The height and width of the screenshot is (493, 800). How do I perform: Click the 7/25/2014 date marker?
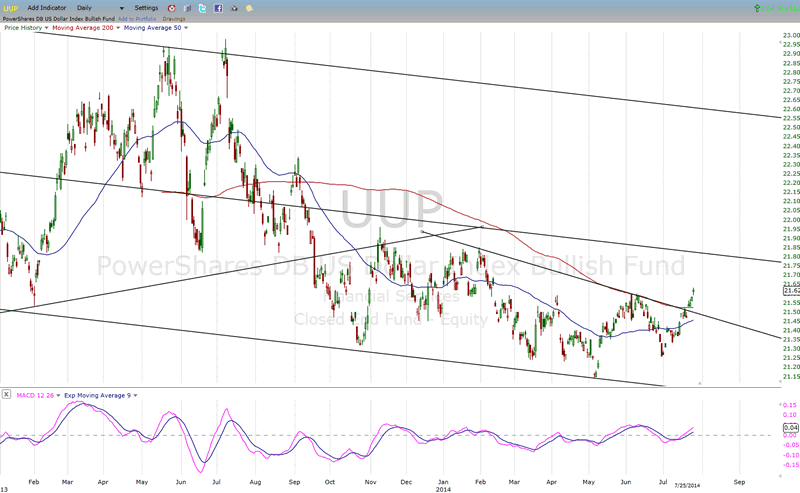click(x=687, y=485)
